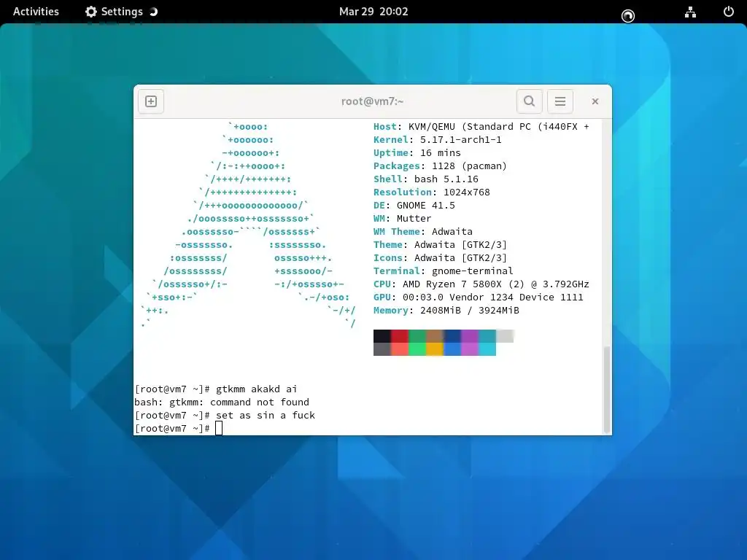Image resolution: width=747 pixels, height=560 pixels.
Task: Click the terminal vertical scrollbar thumb
Action: (607, 389)
